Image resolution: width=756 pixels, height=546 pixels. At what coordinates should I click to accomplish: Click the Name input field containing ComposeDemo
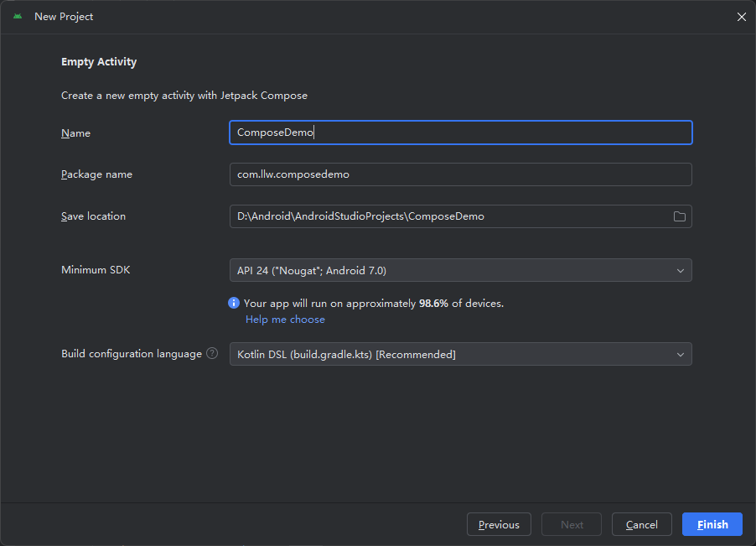pos(461,133)
